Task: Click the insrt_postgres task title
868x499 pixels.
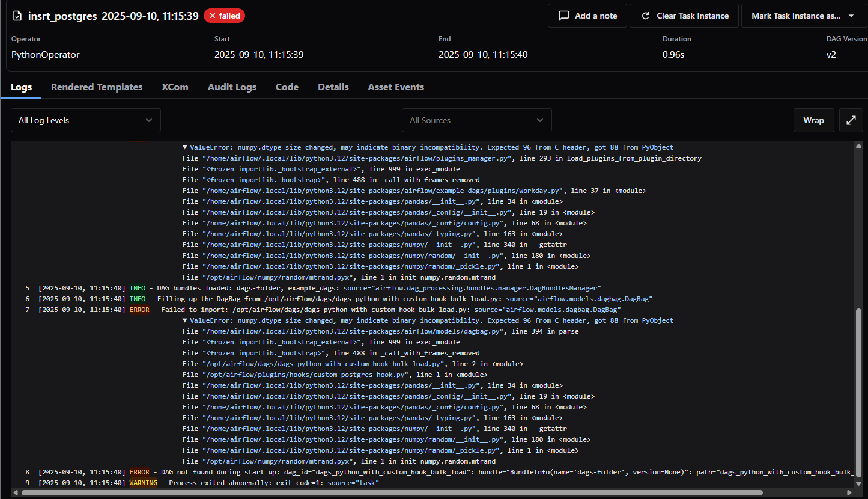Action: (x=62, y=16)
